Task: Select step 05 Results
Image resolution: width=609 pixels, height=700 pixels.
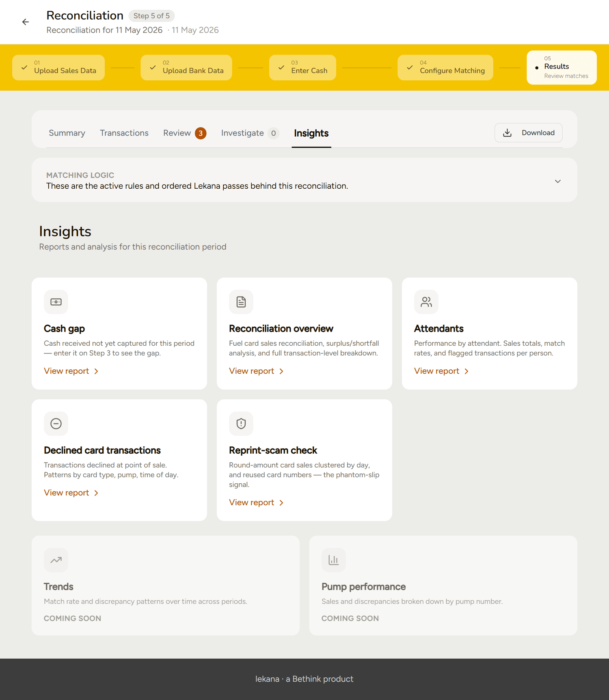Action: point(562,67)
